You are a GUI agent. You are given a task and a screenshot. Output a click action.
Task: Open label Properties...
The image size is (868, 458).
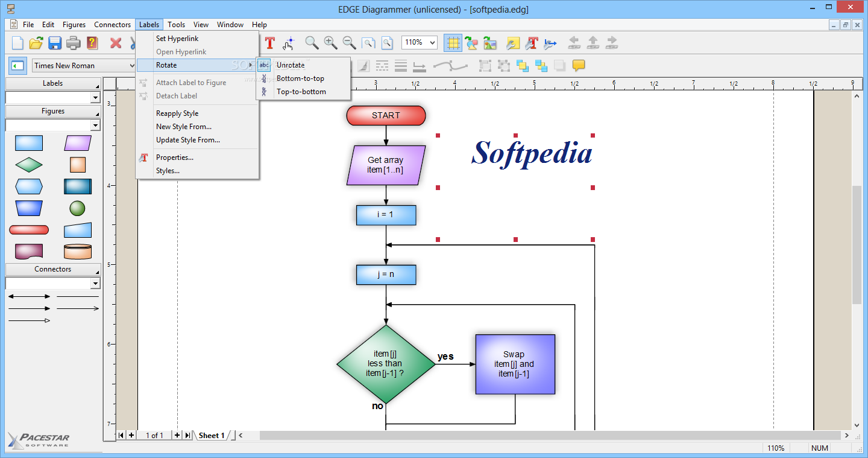198,157
